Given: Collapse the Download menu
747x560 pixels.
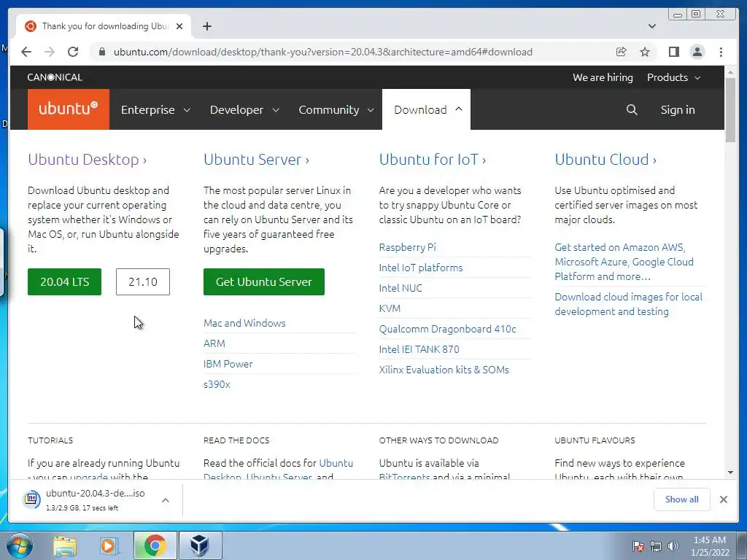Looking at the screenshot, I should (426, 109).
